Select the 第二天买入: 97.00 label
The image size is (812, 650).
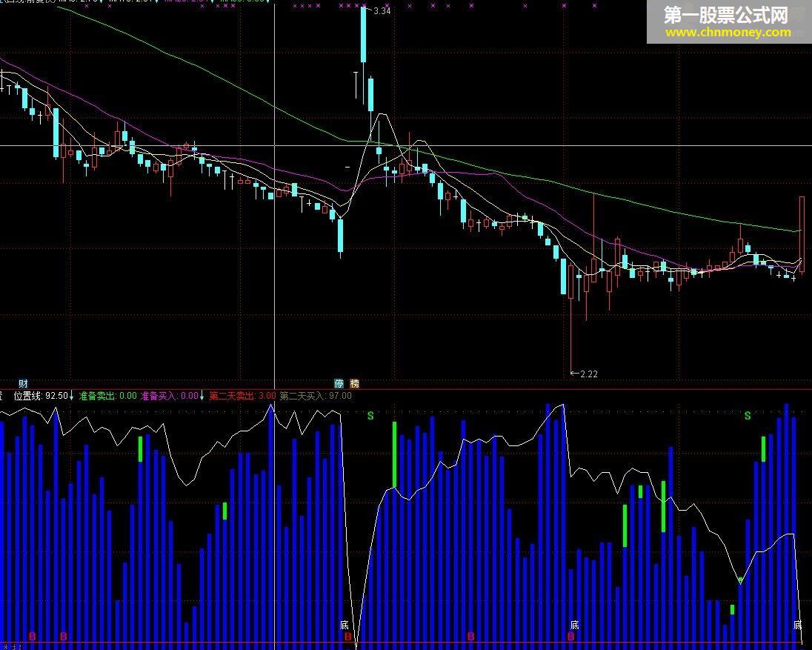click(x=316, y=397)
